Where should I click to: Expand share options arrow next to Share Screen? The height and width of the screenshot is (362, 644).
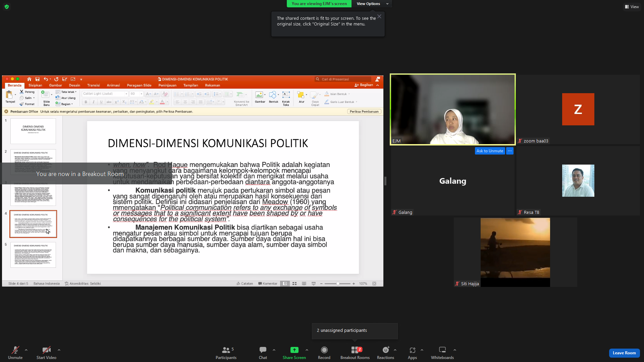click(x=307, y=350)
